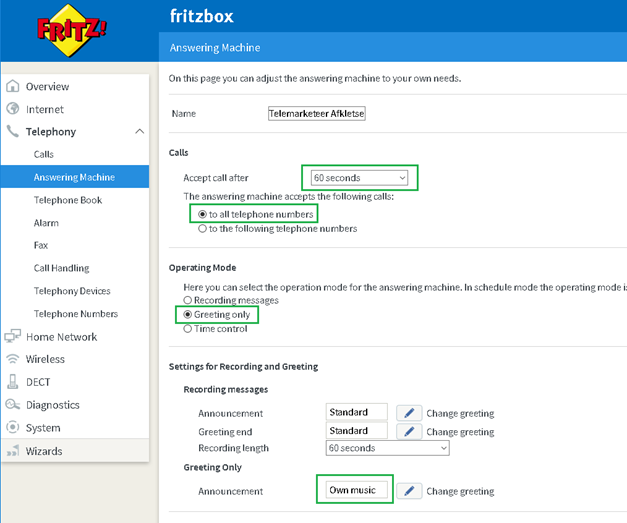Click the Operating Mode heading
The height and width of the screenshot is (523, 627).
[x=202, y=267]
